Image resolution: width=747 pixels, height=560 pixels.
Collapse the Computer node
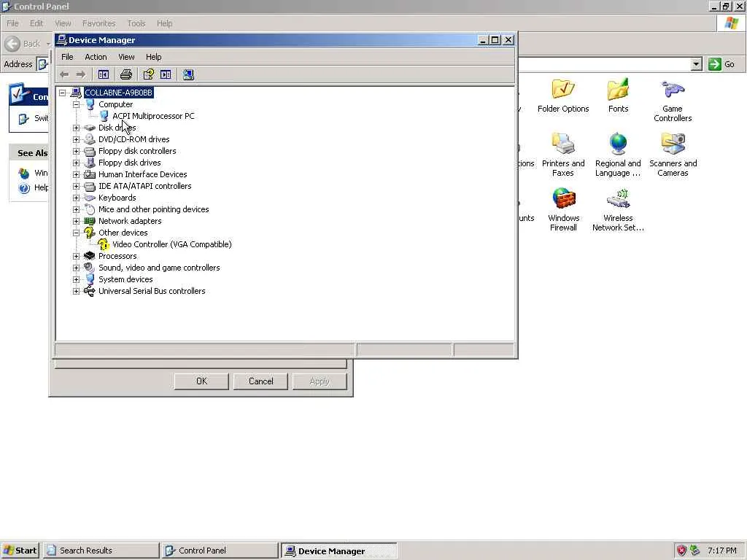[76, 104]
